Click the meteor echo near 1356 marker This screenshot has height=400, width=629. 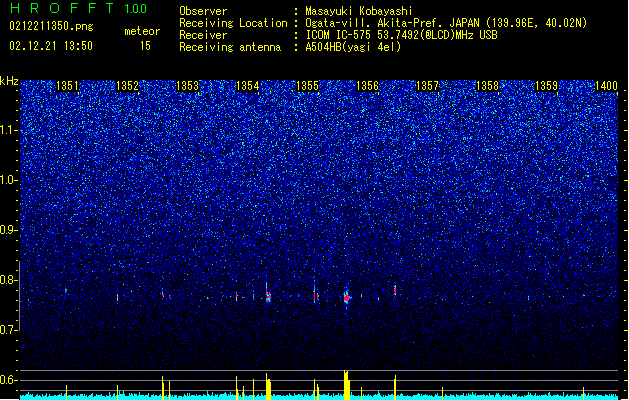coord(395,290)
